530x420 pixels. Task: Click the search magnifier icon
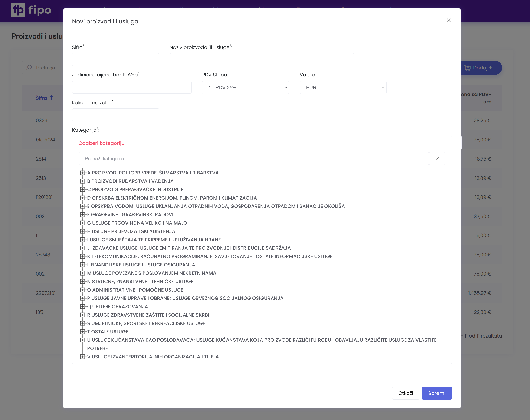click(29, 67)
